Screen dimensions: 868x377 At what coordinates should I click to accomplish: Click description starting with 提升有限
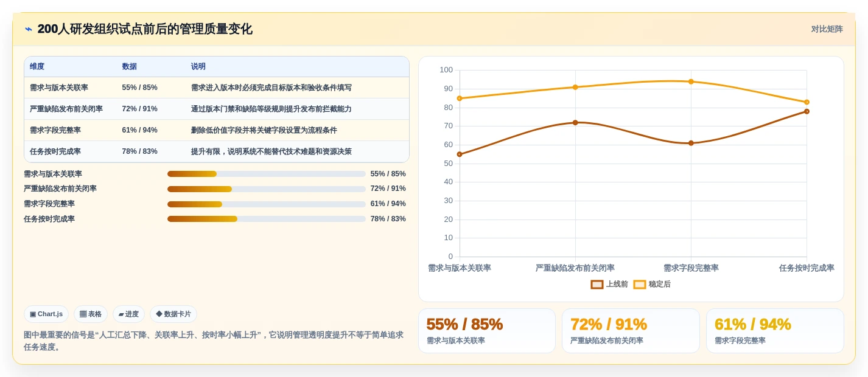[271, 151]
